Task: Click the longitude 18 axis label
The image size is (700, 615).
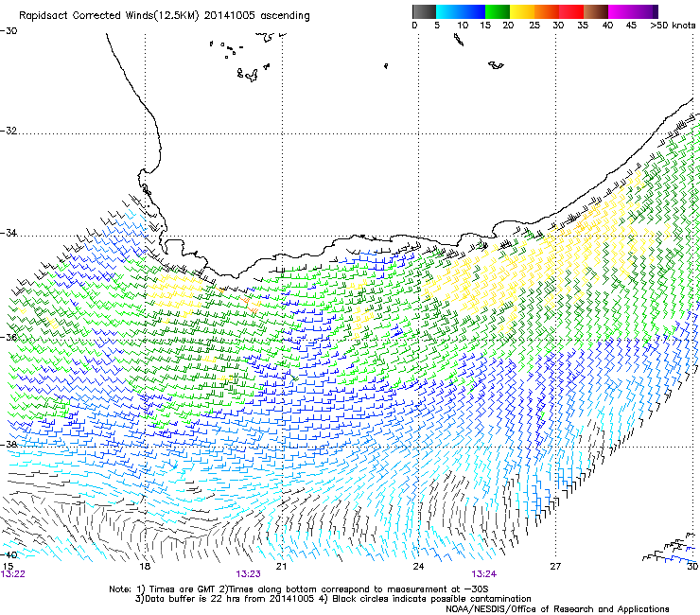Action: tap(145, 567)
